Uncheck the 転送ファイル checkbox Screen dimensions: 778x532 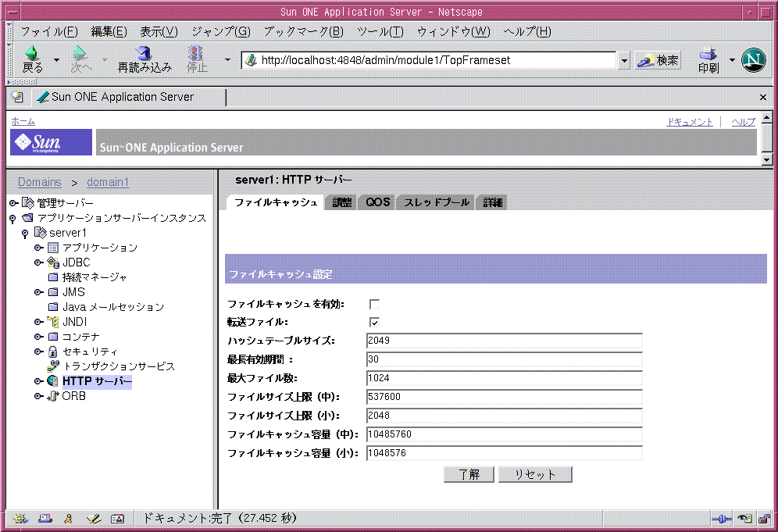click(x=375, y=322)
